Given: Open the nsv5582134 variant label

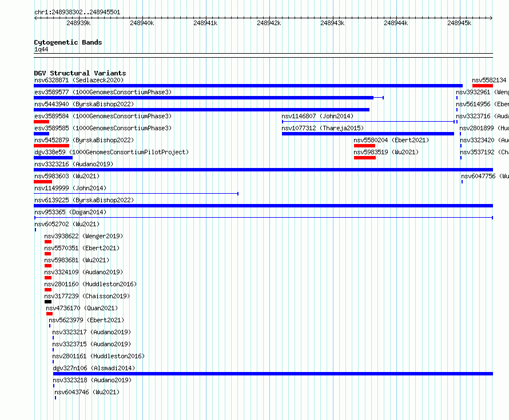Looking at the screenshot, I should point(489,80).
